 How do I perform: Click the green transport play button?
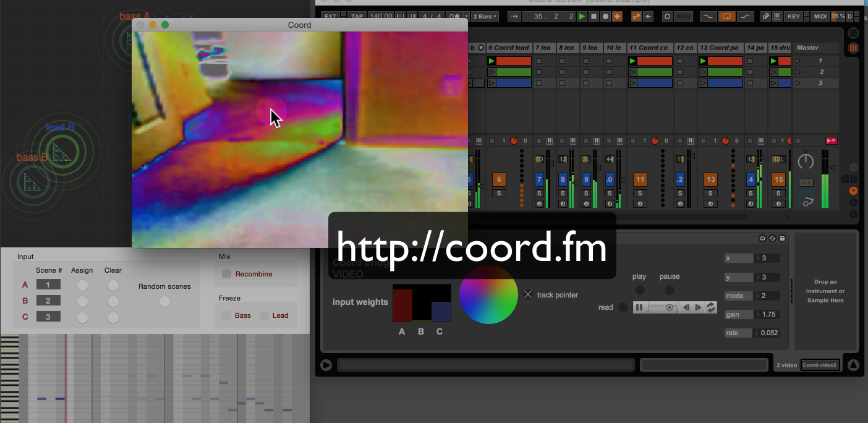coord(582,16)
